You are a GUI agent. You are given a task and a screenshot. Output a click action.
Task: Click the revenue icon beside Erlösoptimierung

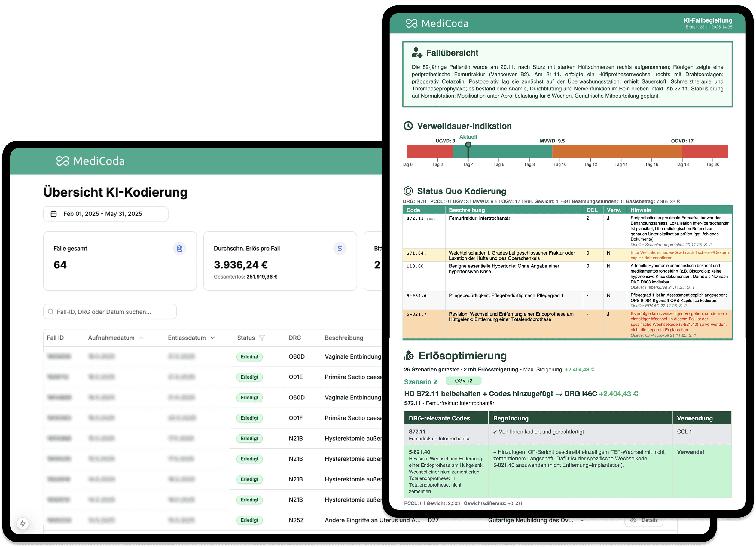pos(409,356)
